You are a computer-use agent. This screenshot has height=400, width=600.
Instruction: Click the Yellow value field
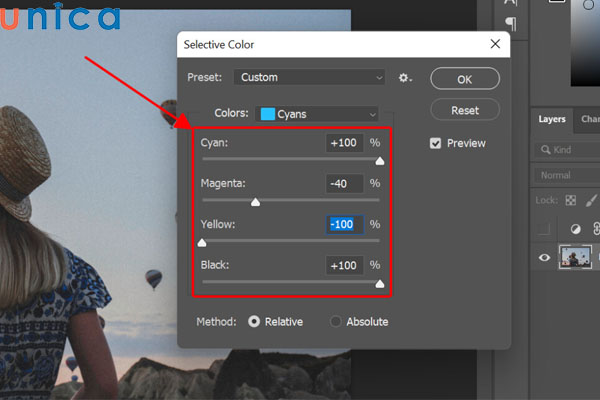344,224
